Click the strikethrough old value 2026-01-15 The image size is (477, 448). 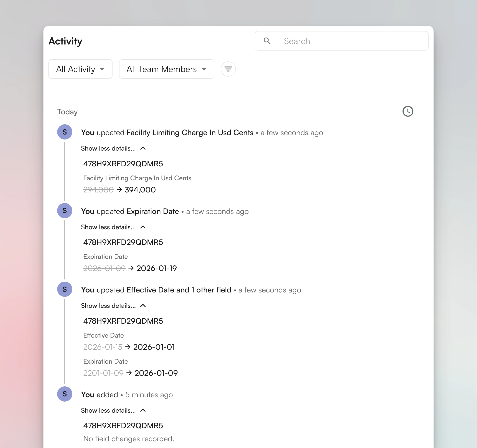(103, 347)
